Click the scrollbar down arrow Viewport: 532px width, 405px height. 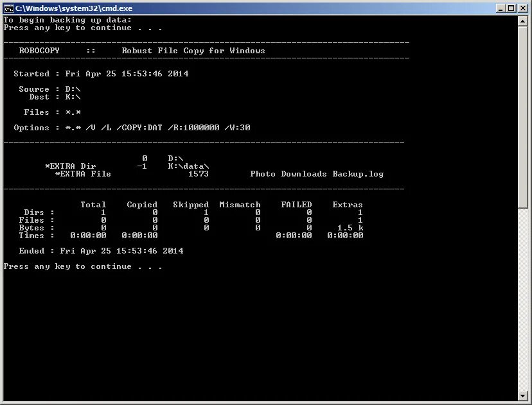click(x=522, y=395)
